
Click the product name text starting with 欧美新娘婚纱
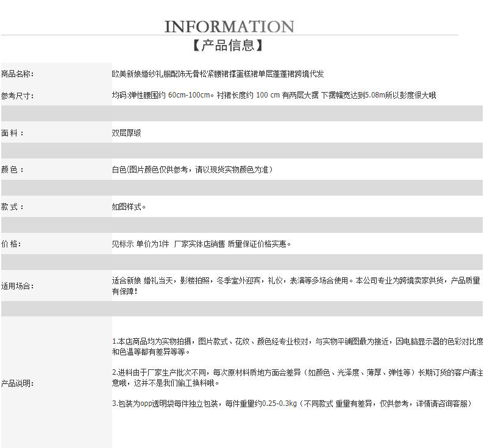(x=218, y=74)
